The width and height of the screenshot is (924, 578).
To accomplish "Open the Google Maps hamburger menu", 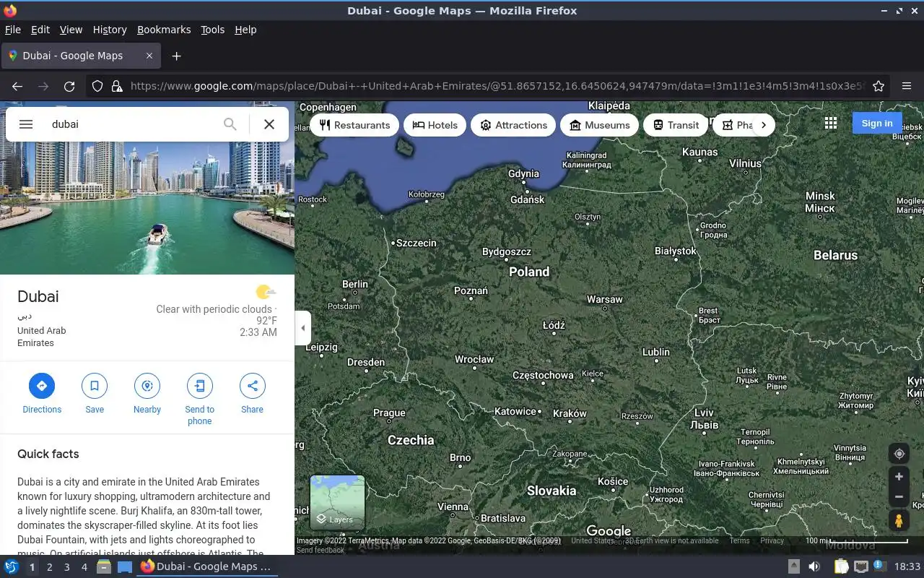I will pyautogui.click(x=26, y=124).
